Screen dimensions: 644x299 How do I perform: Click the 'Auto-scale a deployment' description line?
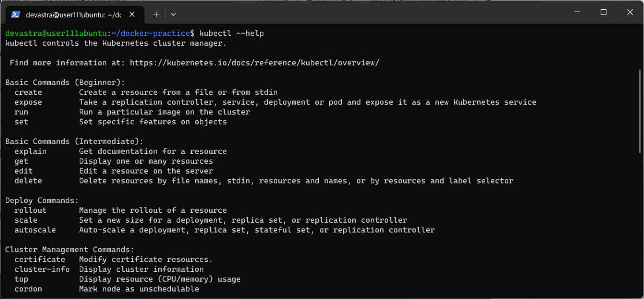click(x=256, y=230)
